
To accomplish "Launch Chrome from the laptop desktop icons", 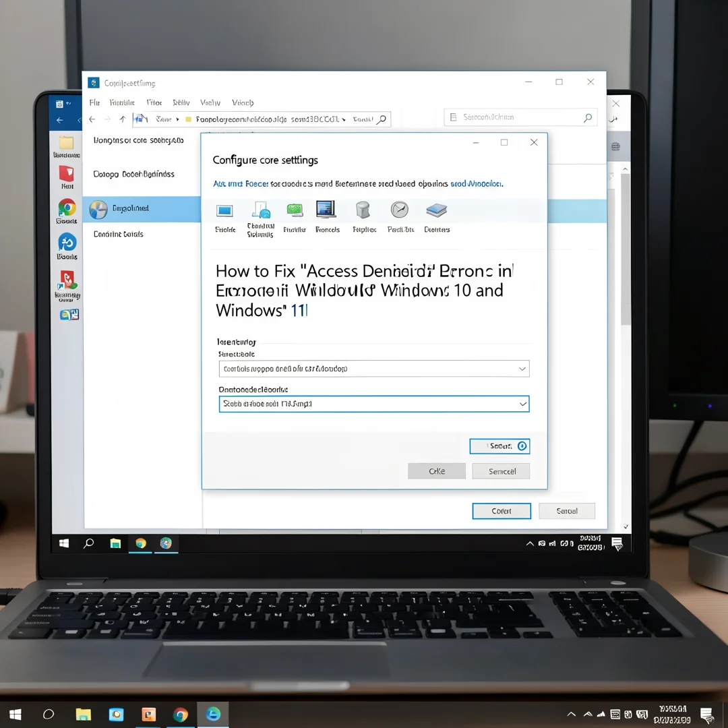I will [67, 207].
